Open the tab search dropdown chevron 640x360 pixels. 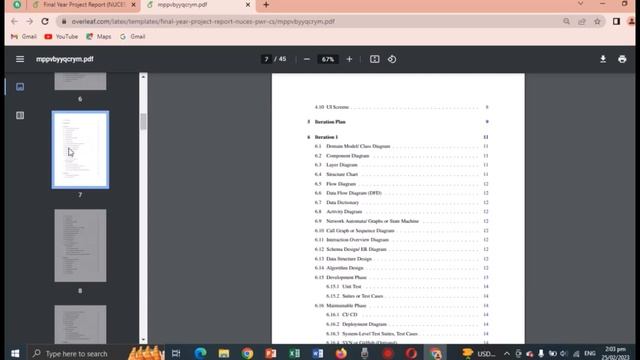pos(580,4)
